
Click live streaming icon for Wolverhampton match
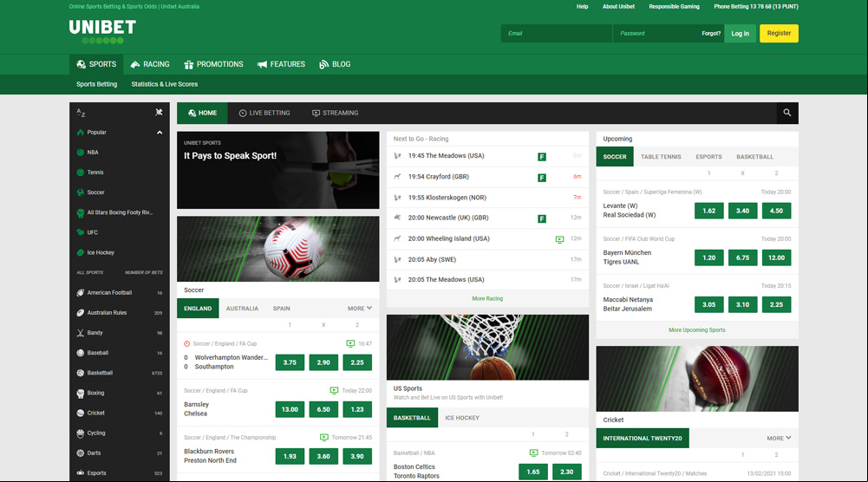pyautogui.click(x=350, y=343)
